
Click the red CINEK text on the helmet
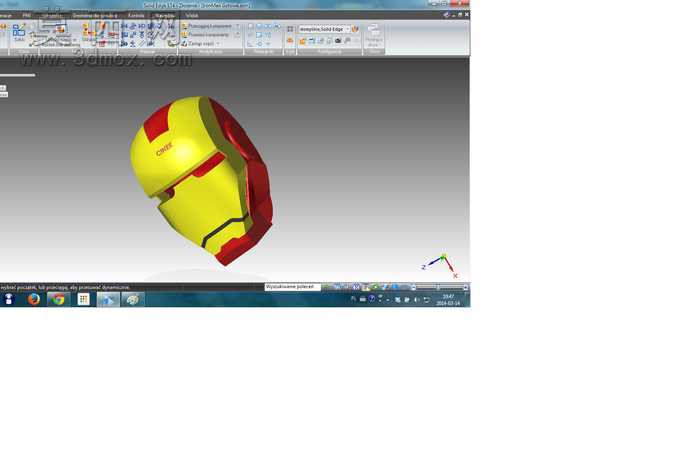tap(164, 149)
